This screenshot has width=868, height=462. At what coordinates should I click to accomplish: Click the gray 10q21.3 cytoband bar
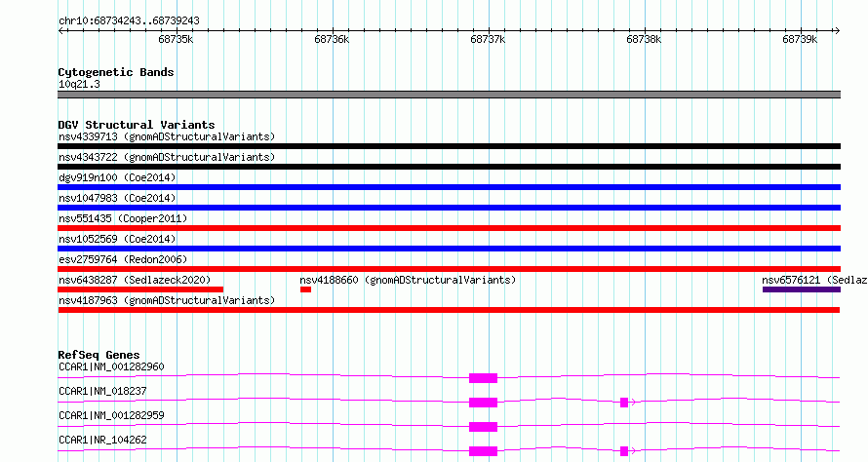[x=449, y=95]
